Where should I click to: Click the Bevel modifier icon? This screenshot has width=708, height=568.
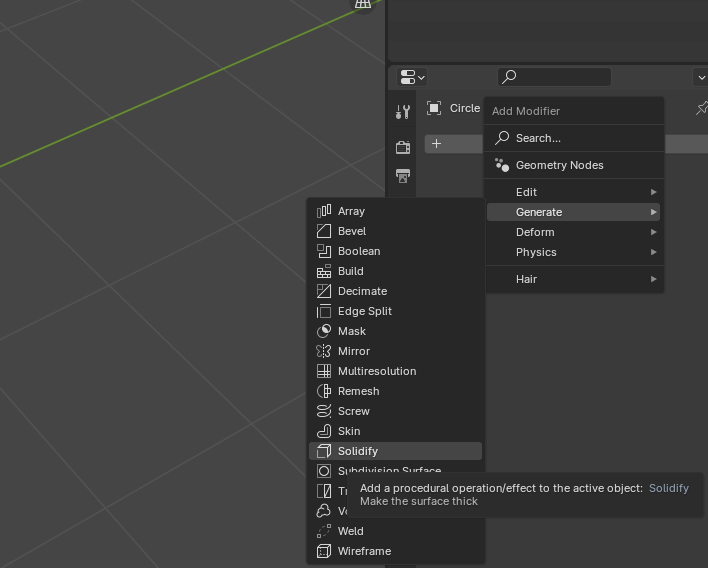[324, 231]
